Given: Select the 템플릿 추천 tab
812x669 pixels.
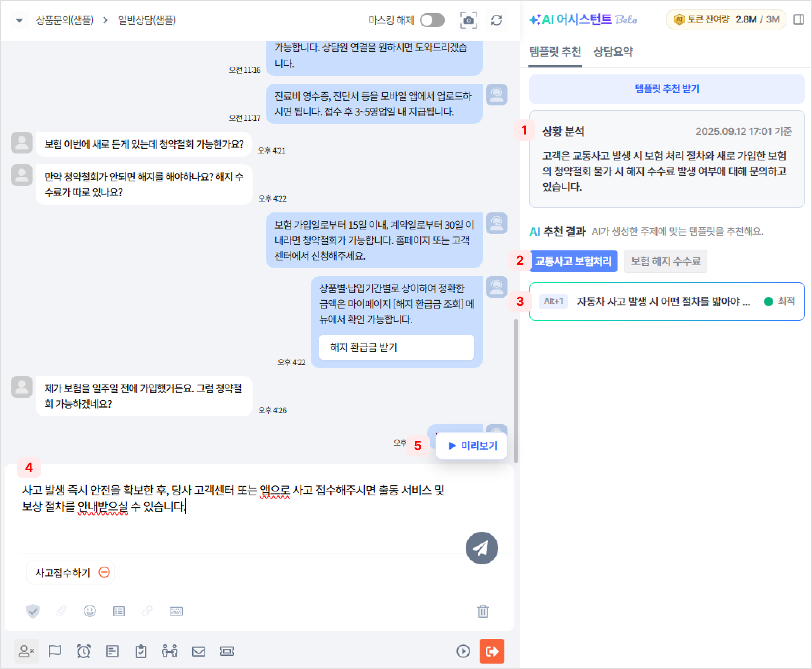Looking at the screenshot, I should coord(555,52).
